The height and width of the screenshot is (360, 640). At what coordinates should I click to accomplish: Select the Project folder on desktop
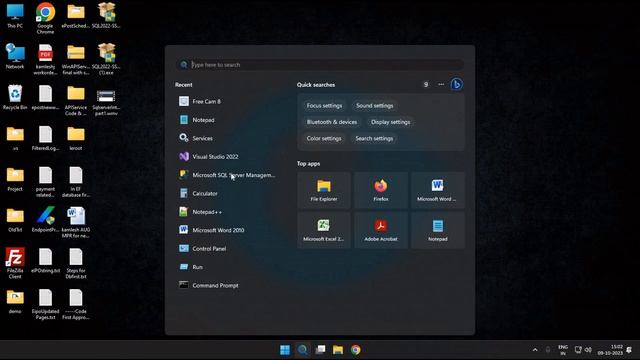point(15,179)
